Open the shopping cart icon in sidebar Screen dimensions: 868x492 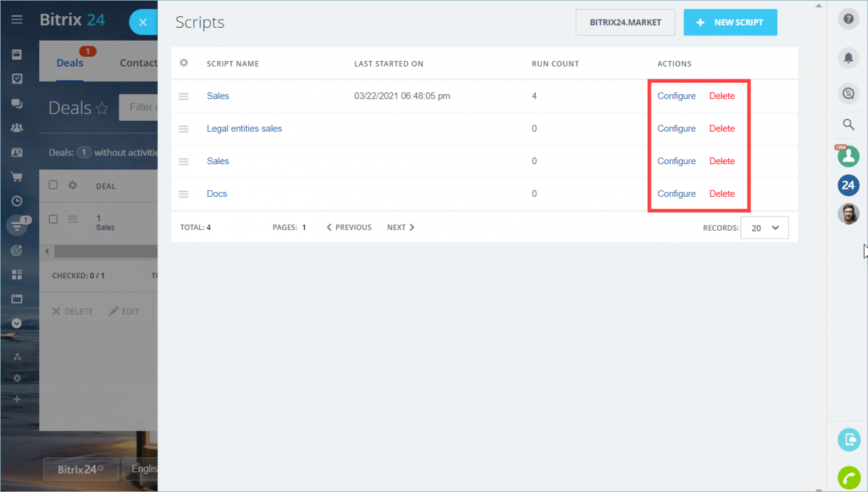coord(17,176)
